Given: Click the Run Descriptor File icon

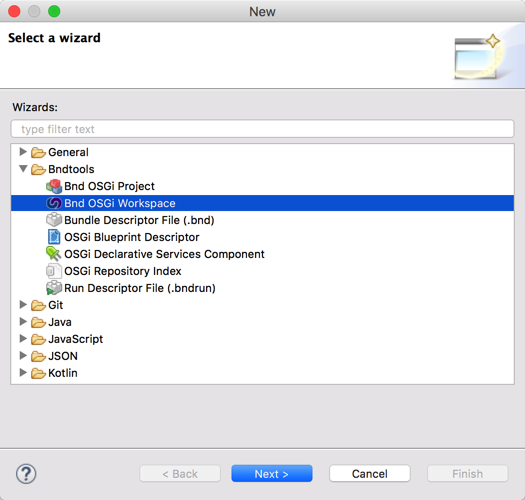Looking at the screenshot, I should [54, 288].
